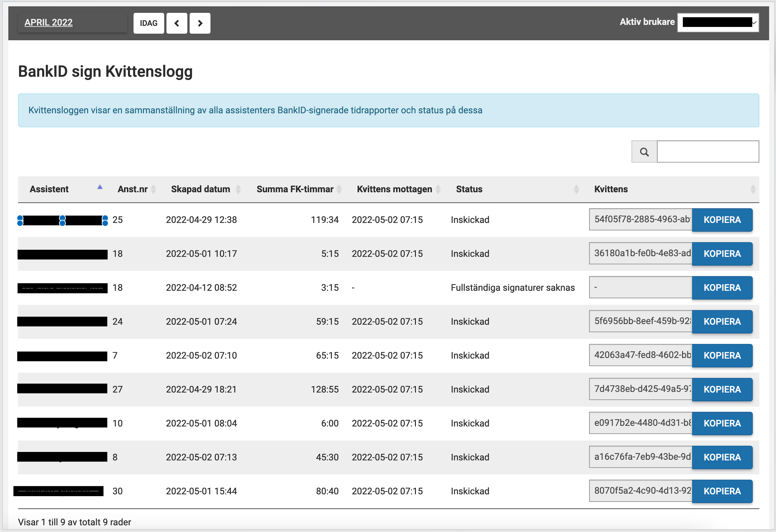Select receipt field containing 42063a47
This screenshot has width=776, height=532.
pos(640,355)
